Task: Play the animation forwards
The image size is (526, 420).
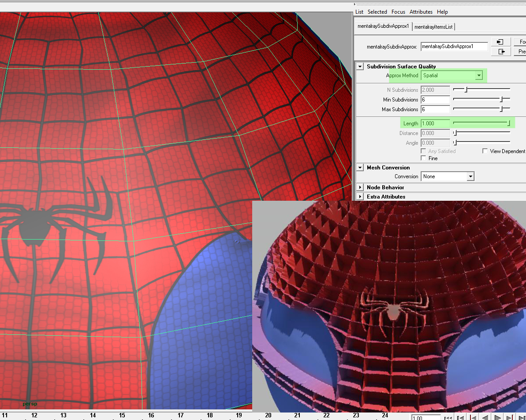Action: 498,418
